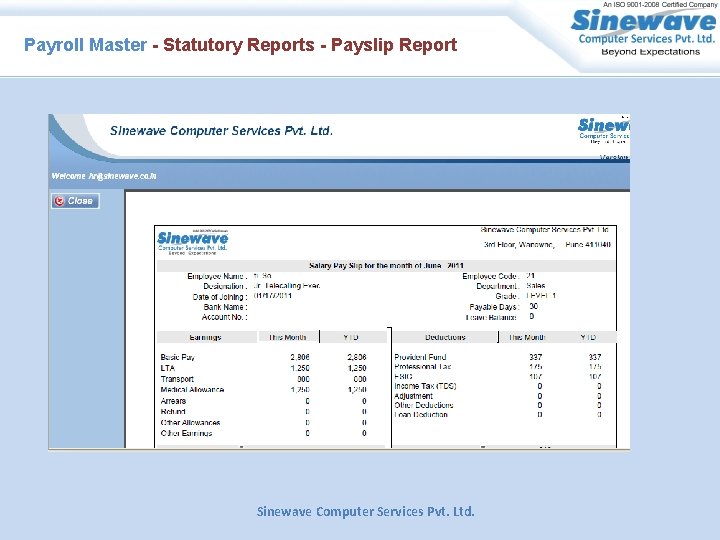The height and width of the screenshot is (540, 720).
Task: Click the app banner title 'Sinewave Computer Services Pvt. Ltd.'
Action: [x=221, y=131]
